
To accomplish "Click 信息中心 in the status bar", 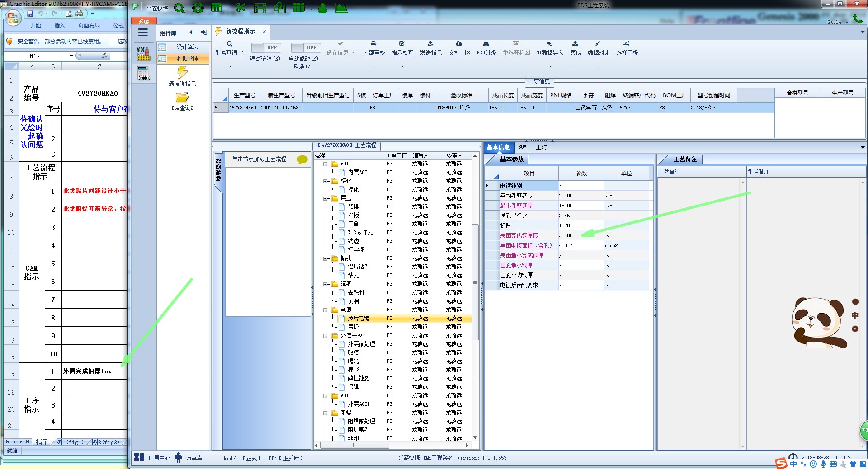I will point(153,458).
